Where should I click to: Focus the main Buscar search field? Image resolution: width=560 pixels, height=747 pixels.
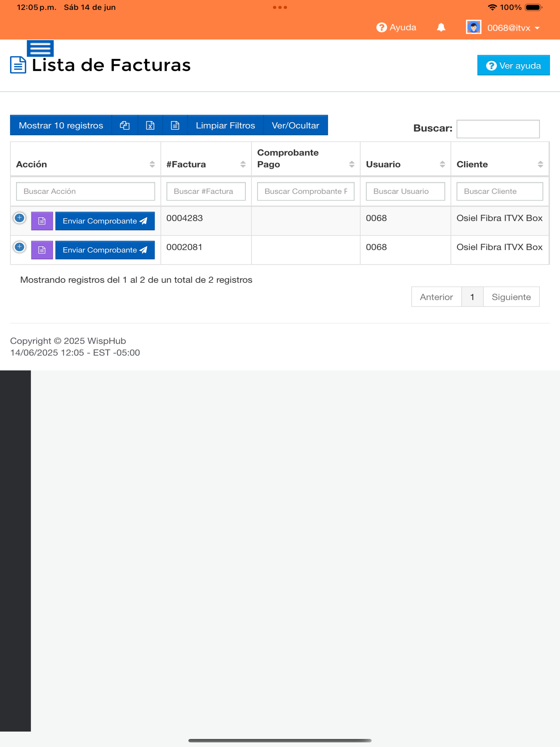(498, 129)
